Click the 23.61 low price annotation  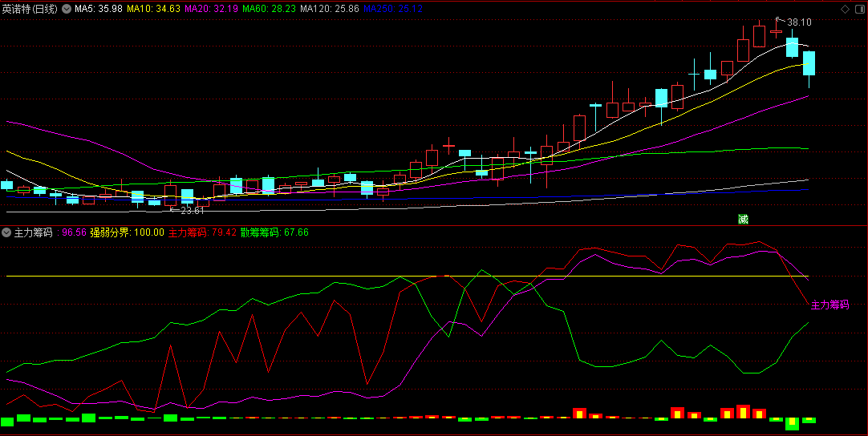(193, 210)
